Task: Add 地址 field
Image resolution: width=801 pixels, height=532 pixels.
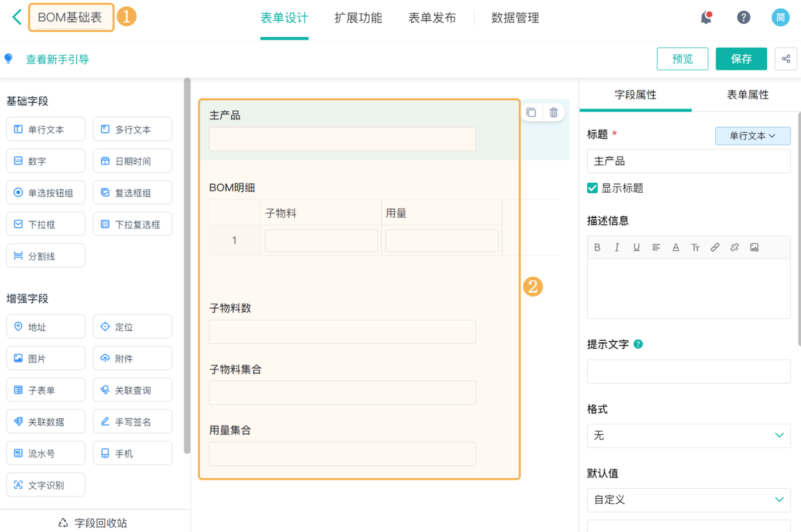Action: (x=46, y=327)
